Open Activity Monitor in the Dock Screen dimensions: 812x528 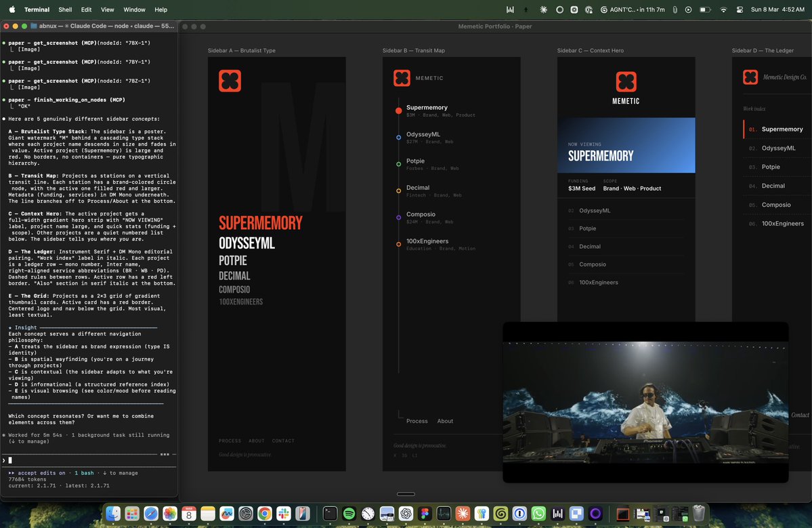point(444,514)
